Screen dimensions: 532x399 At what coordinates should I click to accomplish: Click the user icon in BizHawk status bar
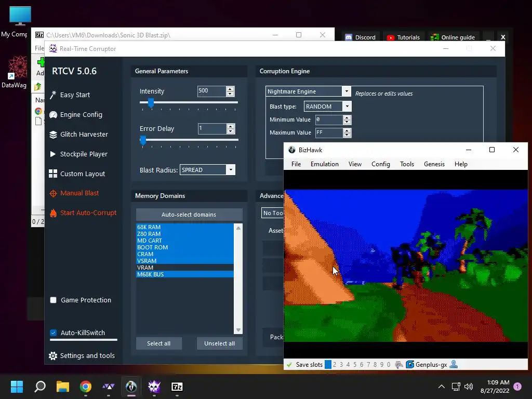tap(454, 364)
